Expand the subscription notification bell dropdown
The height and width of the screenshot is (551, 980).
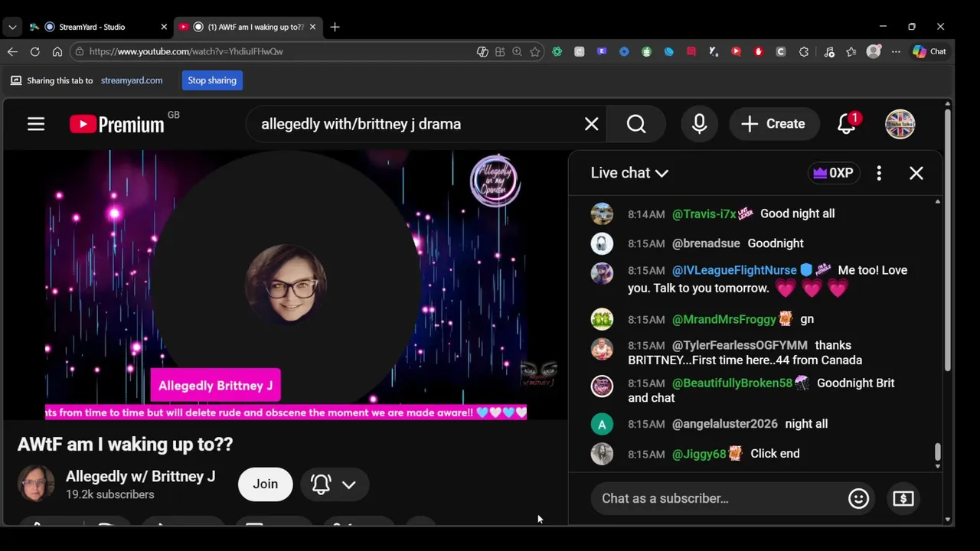(334, 484)
